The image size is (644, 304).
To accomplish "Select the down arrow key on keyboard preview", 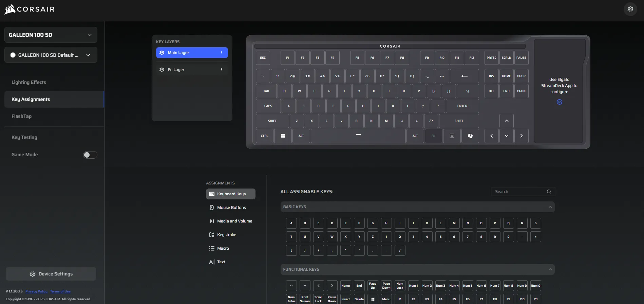I will coord(506,136).
